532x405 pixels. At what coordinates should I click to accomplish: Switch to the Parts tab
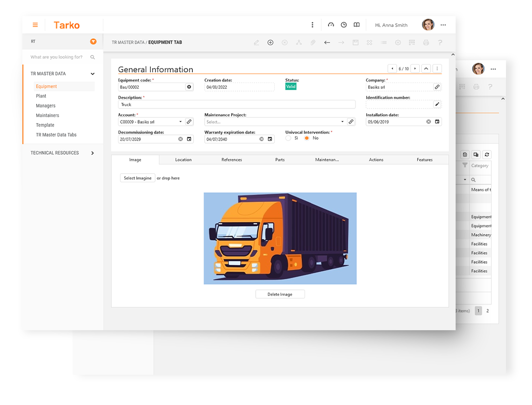click(x=280, y=160)
